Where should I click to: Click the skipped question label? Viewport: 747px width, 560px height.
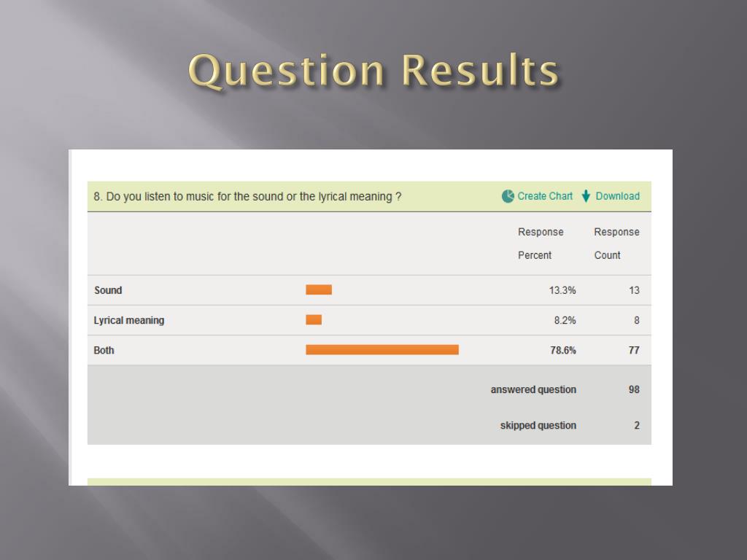pyautogui.click(x=538, y=425)
